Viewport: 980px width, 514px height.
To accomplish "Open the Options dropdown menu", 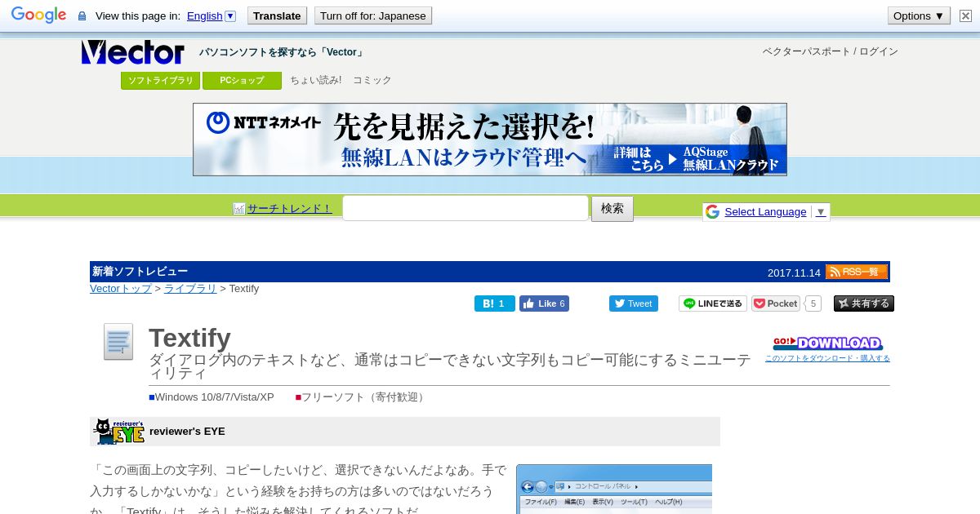I will point(919,16).
